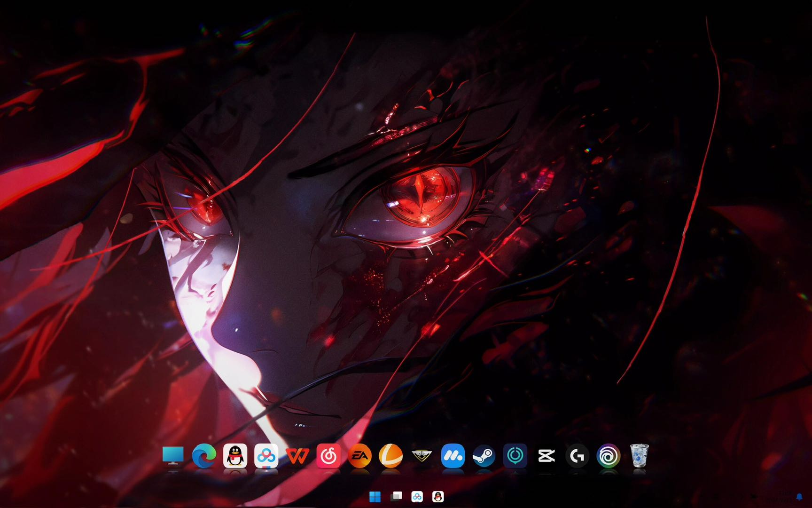Viewport: 812px width, 508px height.
Task: Open the QQ penguin icon in the dock
Action: click(x=235, y=455)
